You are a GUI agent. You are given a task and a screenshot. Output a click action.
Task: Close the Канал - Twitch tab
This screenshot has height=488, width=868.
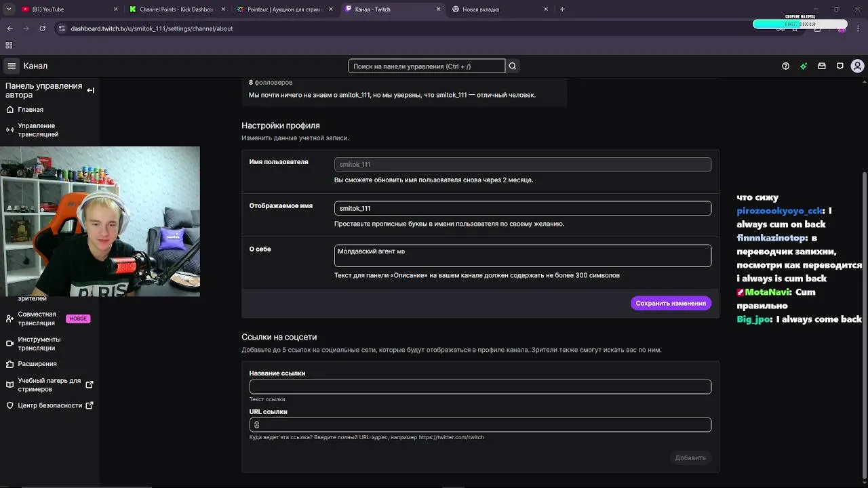438,9
